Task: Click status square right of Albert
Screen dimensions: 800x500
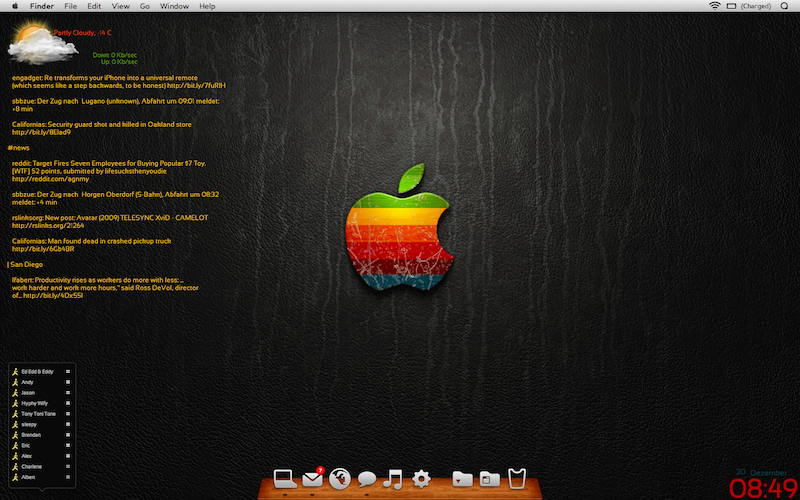Action: coord(68,477)
